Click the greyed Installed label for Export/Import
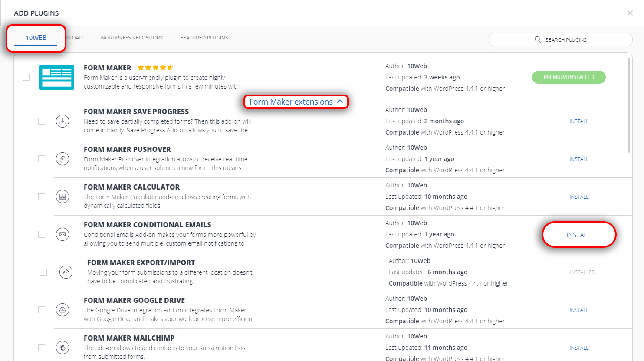The height and width of the screenshot is (361, 644). click(x=582, y=272)
